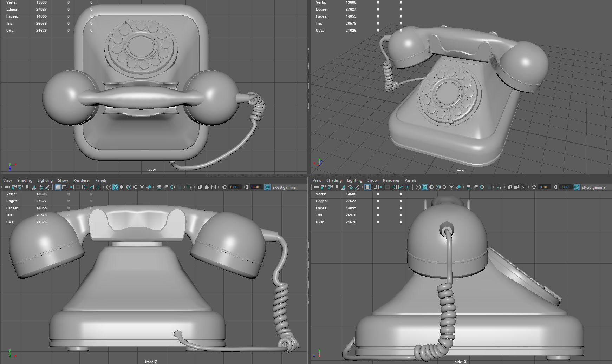This screenshot has width=612, height=364.
Task: Open Show menu of front view panel
Action: [63, 180]
